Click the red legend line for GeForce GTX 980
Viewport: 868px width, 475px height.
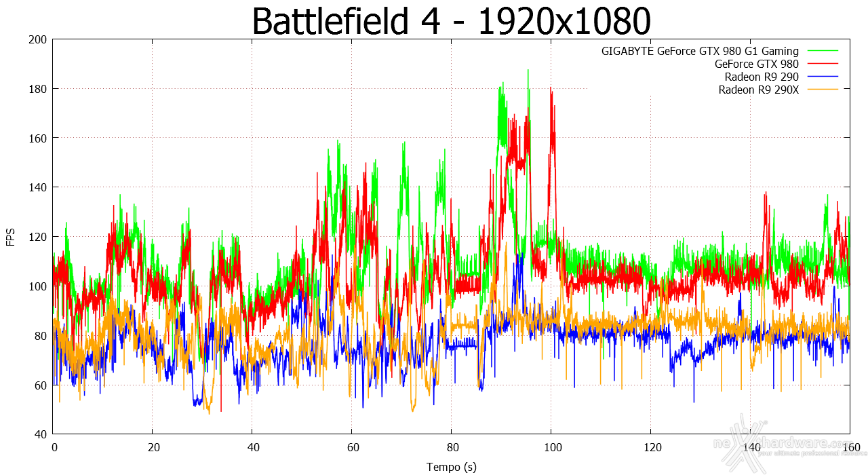pyautogui.click(x=821, y=64)
